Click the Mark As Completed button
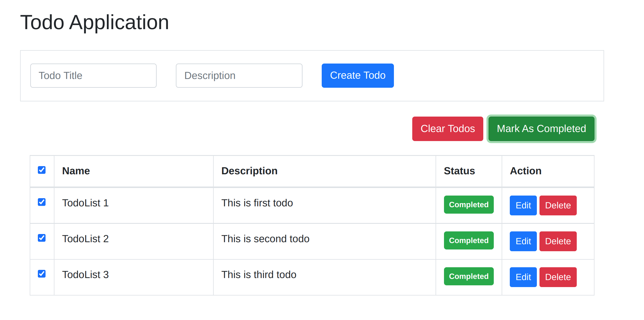This screenshot has height=320, width=644. click(541, 129)
